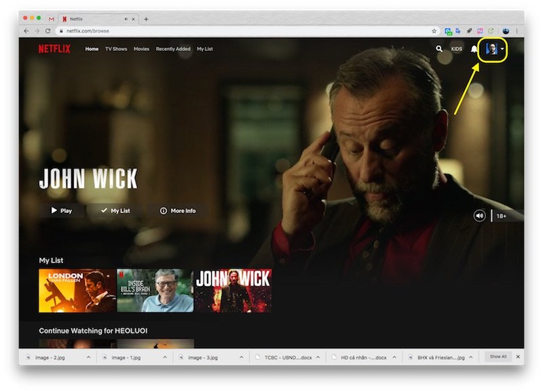Viewport: 543px width, 392px height.
Task: Open the Chrome three-dot menu
Action: pos(517,31)
